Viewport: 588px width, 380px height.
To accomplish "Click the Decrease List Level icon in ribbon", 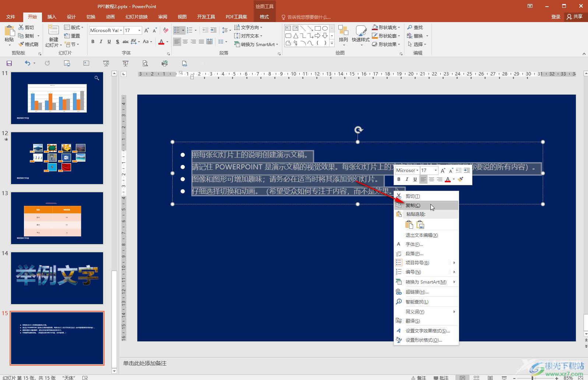I will point(205,30).
